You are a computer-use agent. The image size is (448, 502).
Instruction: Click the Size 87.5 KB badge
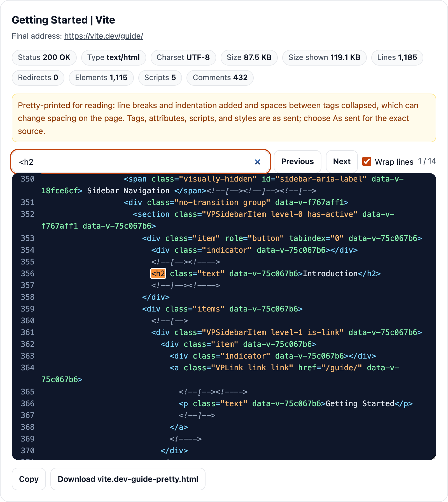[249, 57]
